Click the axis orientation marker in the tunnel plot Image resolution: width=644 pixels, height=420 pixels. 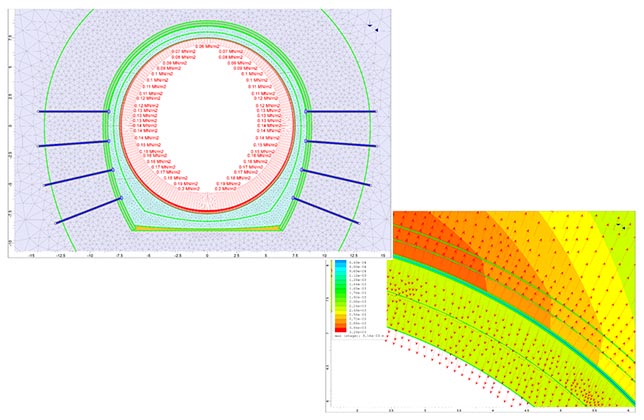coord(373,28)
